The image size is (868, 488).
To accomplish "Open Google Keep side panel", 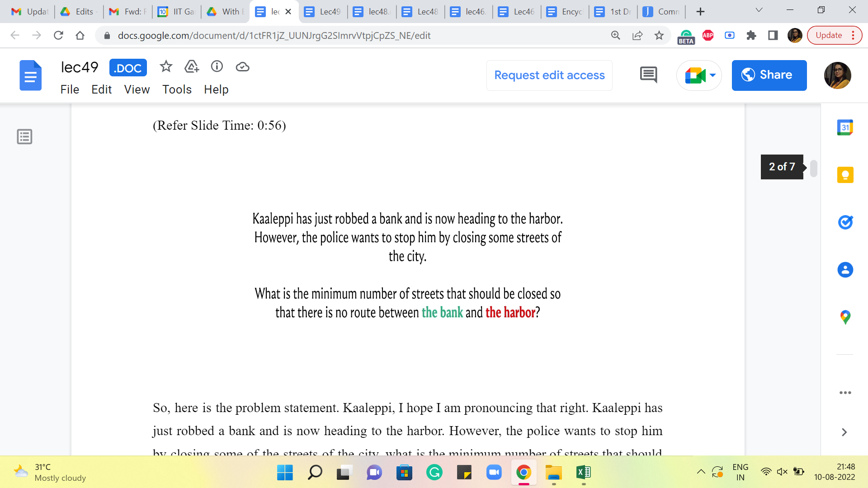I will [845, 175].
